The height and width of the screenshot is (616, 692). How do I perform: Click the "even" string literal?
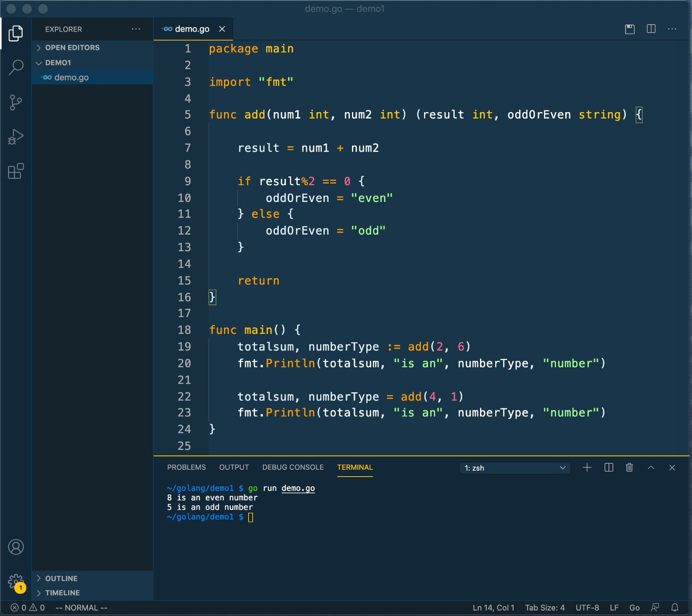click(372, 198)
